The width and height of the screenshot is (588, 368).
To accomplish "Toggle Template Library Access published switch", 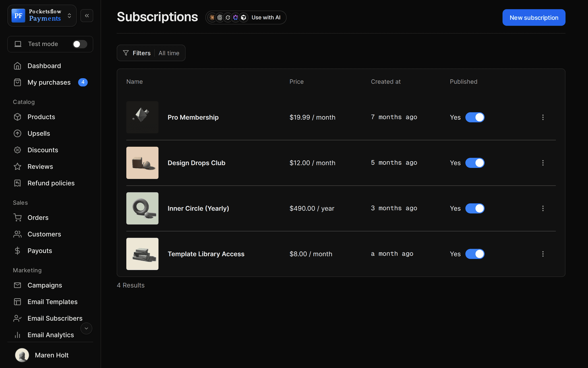I will tap(475, 254).
